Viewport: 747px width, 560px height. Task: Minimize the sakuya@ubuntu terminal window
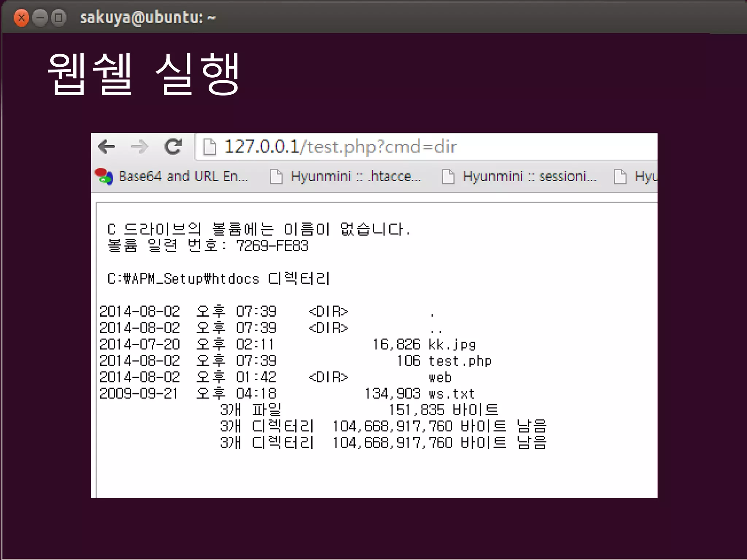[x=40, y=17]
